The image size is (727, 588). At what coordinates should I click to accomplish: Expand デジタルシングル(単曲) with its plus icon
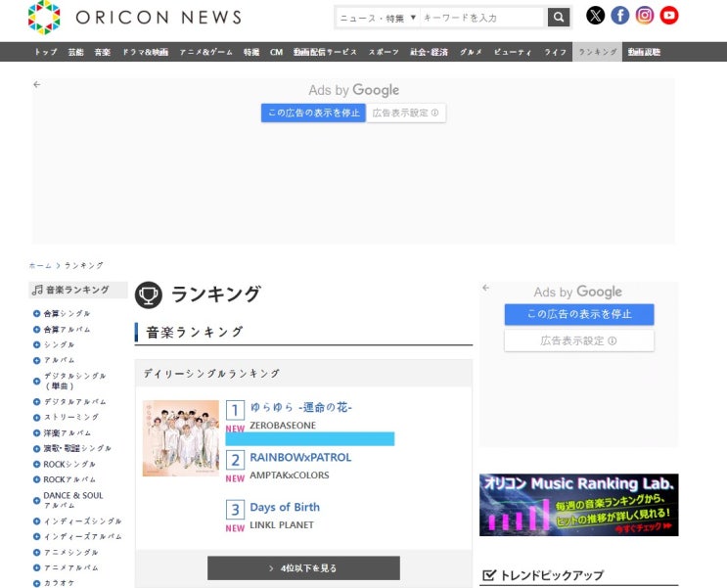click(x=36, y=382)
